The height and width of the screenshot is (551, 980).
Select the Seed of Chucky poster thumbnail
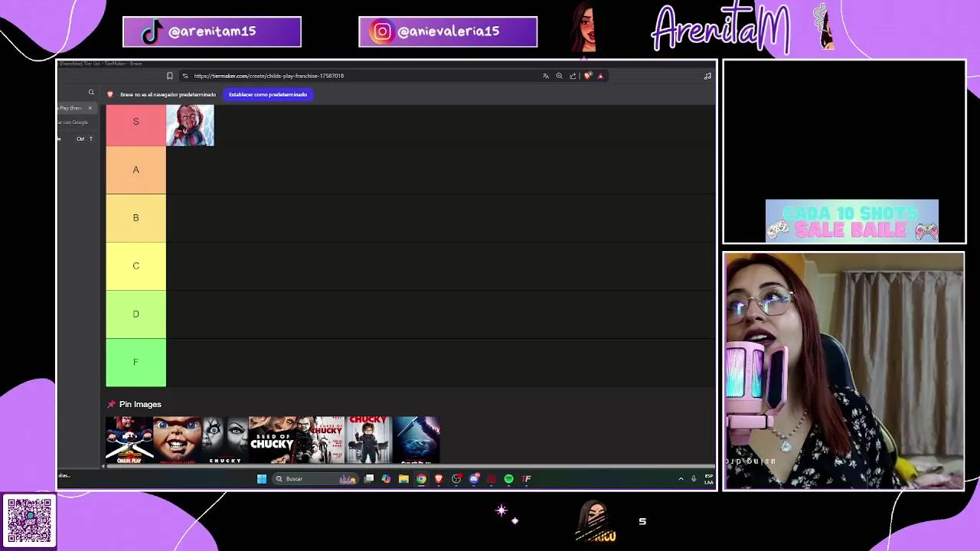273,440
